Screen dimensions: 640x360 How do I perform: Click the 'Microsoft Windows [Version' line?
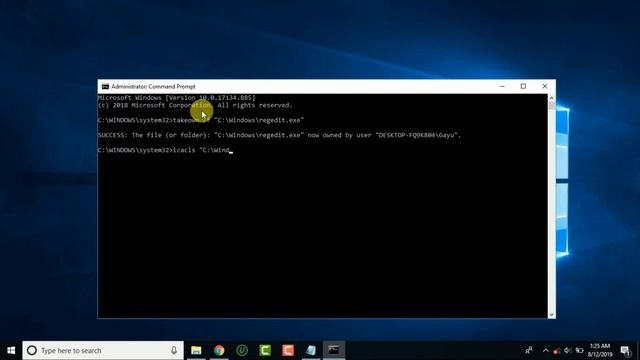tap(177, 98)
